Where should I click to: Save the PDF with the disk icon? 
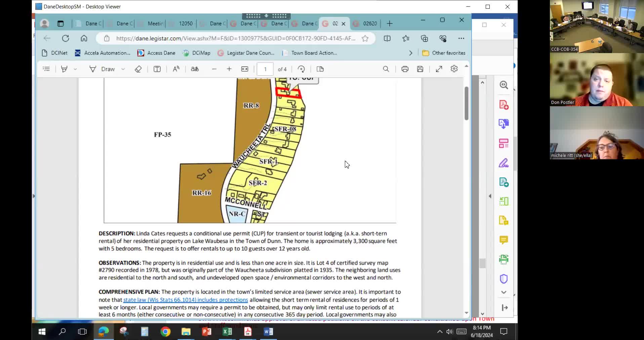pos(420,69)
